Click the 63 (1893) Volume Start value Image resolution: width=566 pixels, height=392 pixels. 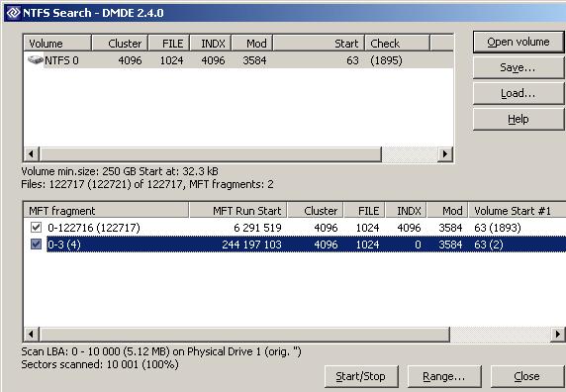click(498, 228)
